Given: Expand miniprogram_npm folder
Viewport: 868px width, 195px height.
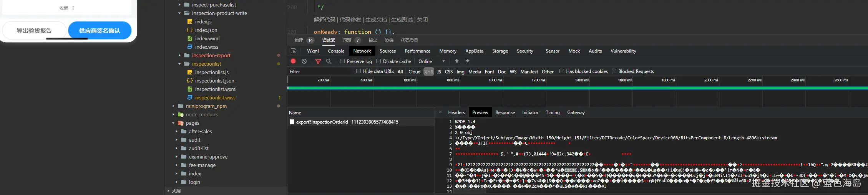Looking at the screenshot, I should coord(173,106).
